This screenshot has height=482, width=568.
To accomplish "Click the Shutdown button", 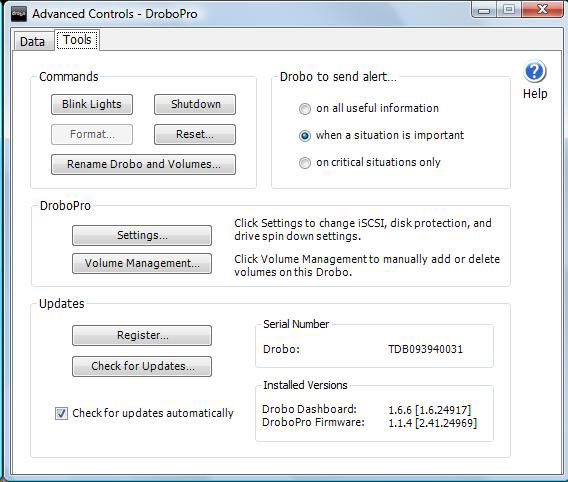I will 195,104.
